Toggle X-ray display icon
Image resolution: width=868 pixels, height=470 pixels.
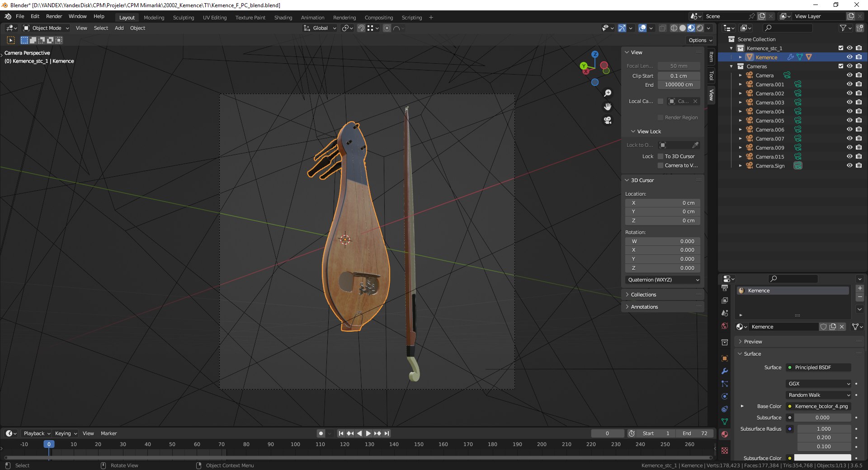(x=662, y=28)
